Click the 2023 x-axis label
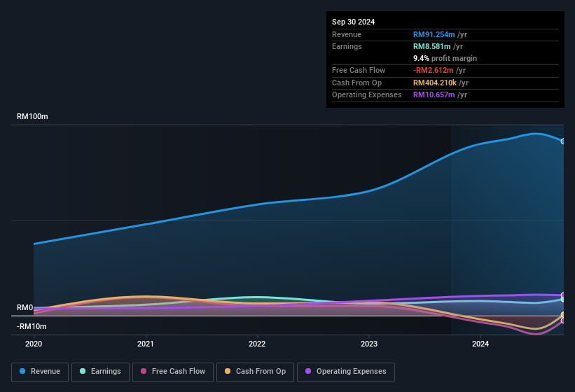This screenshot has height=392, width=575. pyautogui.click(x=369, y=344)
